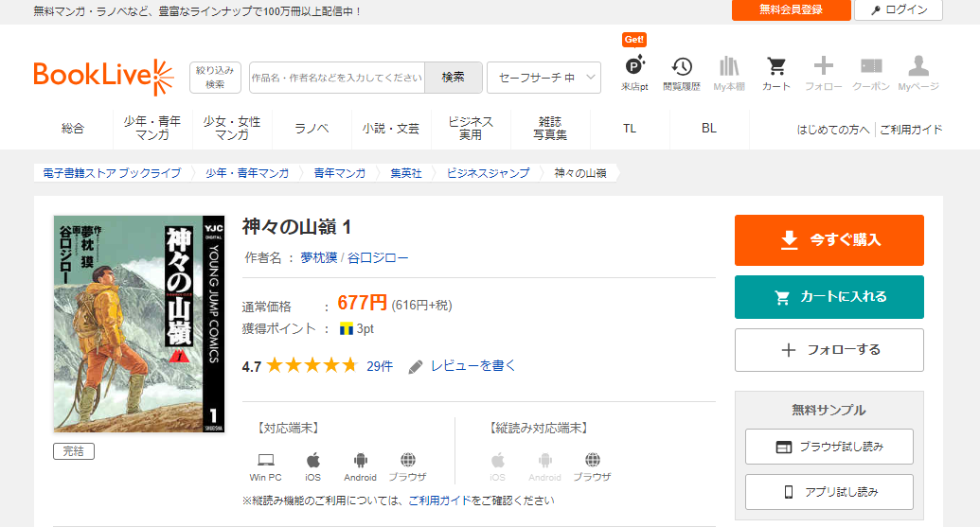Click the 無料会員登録 registration button
The height and width of the screenshot is (527, 980).
tap(791, 10)
